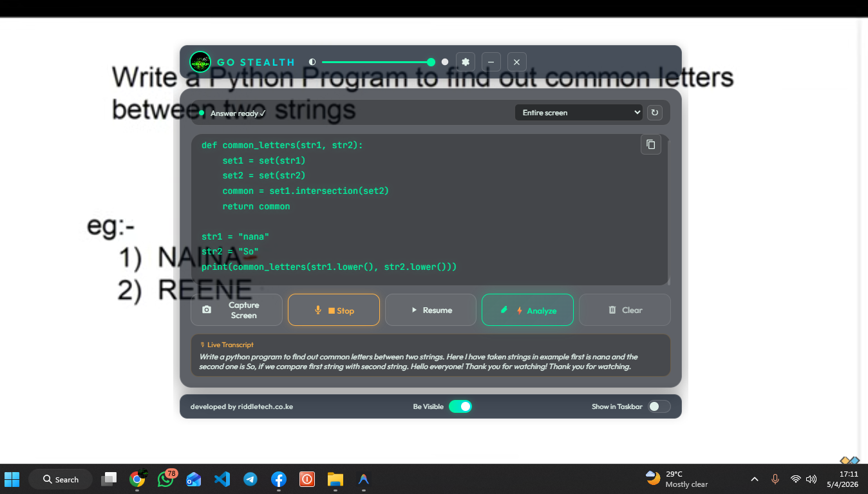Click the Resume button
This screenshot has width=868, height=494.
point(431,310)
